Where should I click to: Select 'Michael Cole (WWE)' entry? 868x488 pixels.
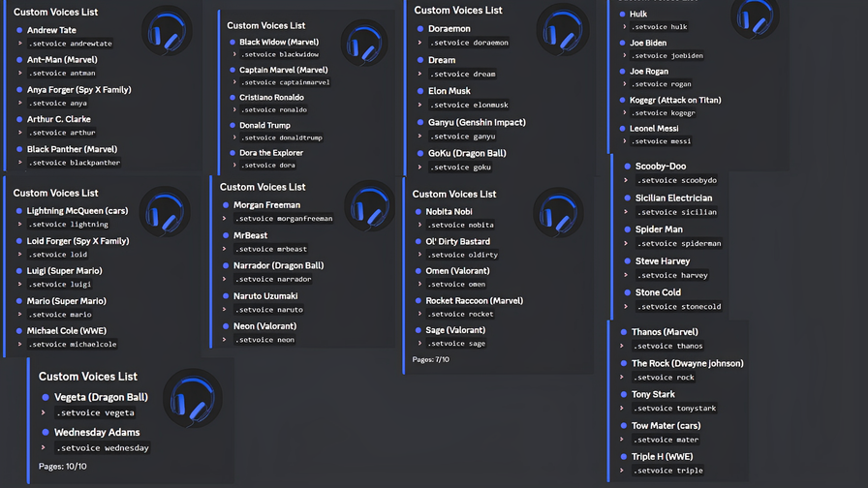67,330
